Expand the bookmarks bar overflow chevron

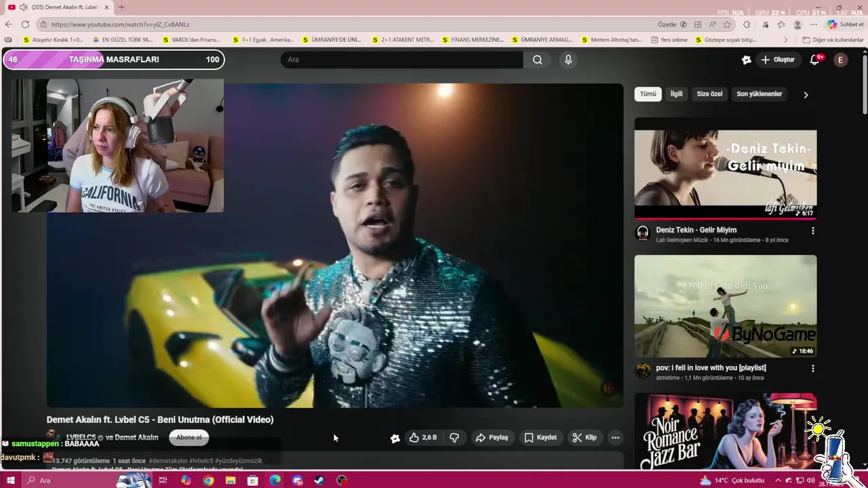tap(786, 40)
